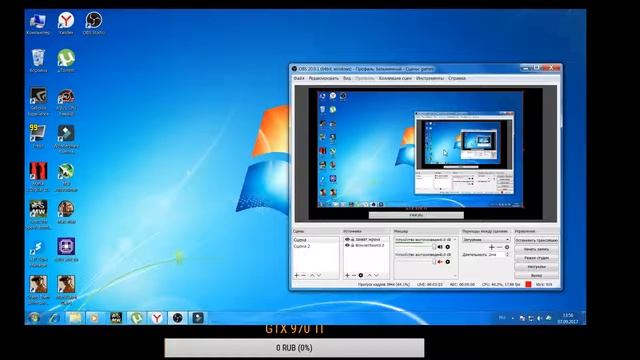640x360 pixels.
Task: Toggle lock of BrowserSource 2 source
Action: [x=353, y=245]
